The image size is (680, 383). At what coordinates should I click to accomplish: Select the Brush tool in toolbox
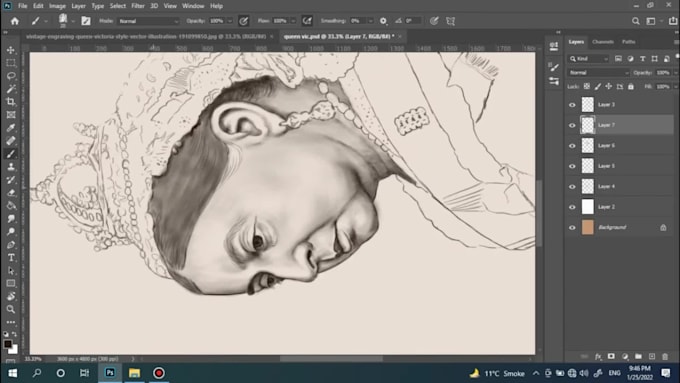click(11, 154)
